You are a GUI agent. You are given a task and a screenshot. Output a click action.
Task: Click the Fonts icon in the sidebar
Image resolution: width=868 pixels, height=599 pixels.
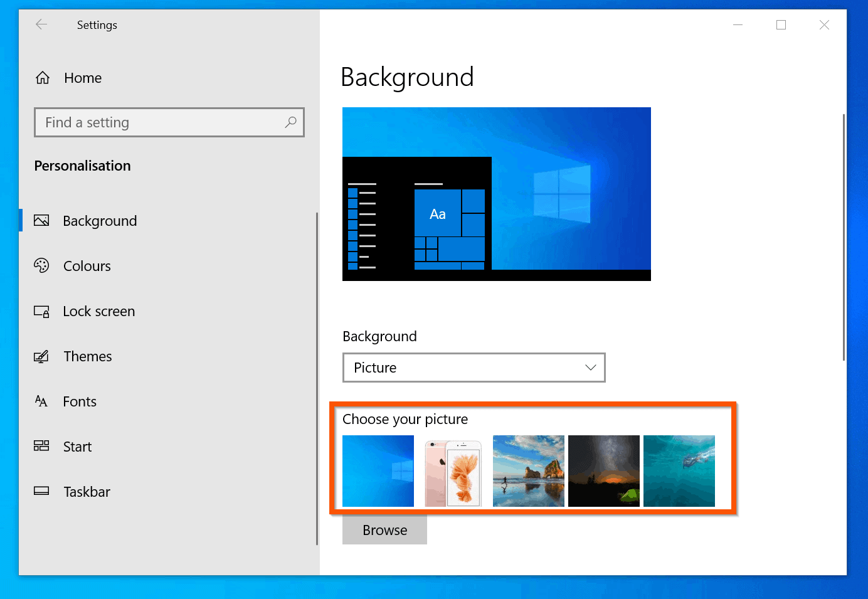coord(41,401)
